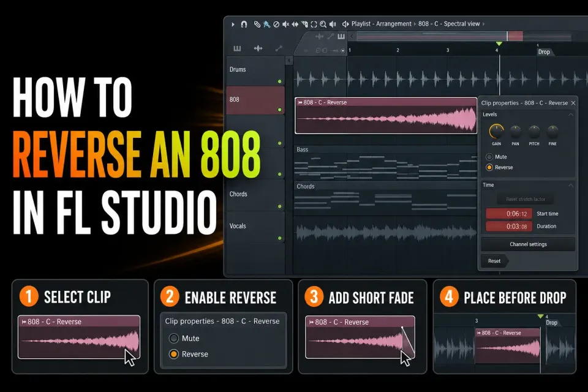This screenshot has height=392, width=588.
Task: Click the PITCH knob
Action: click(534, 132)
